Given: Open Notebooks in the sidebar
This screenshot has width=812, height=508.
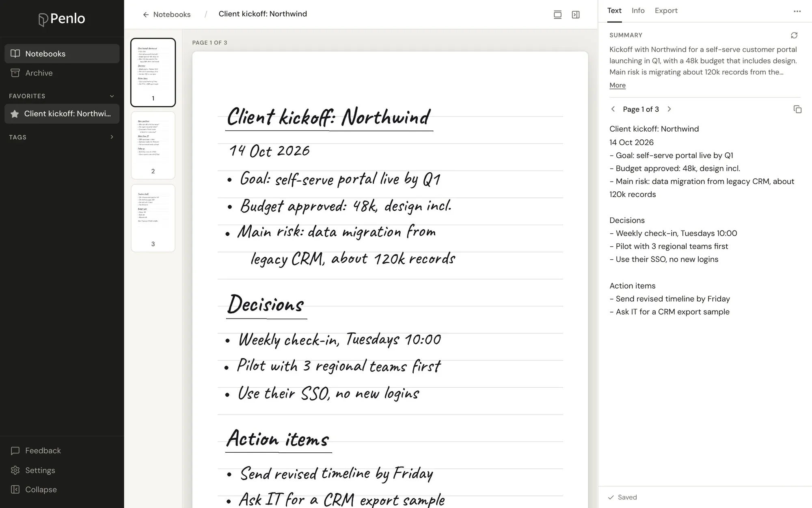Looking at the screenshot, I should [62, 54].
